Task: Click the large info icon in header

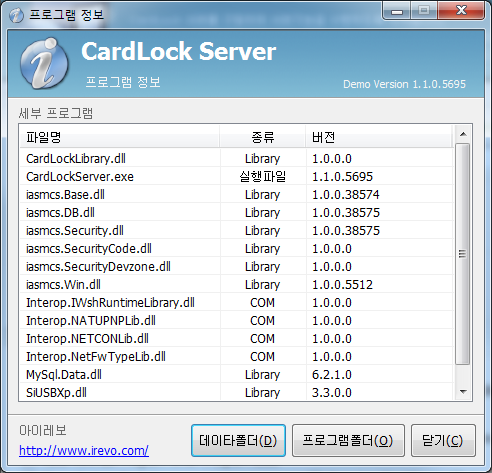Action: [x=44, y=63]
